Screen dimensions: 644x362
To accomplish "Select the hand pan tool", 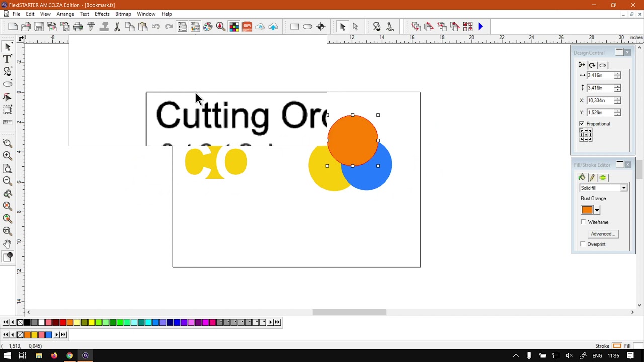I will (x=8, y=244).
